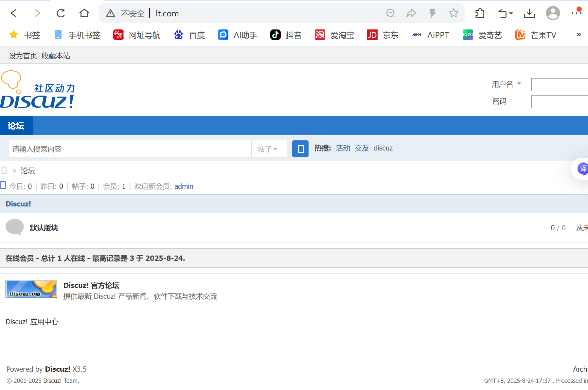Open the 芒果TV bookmark
Viewport: 588px width, 390px height.
(x=535, y=35)
